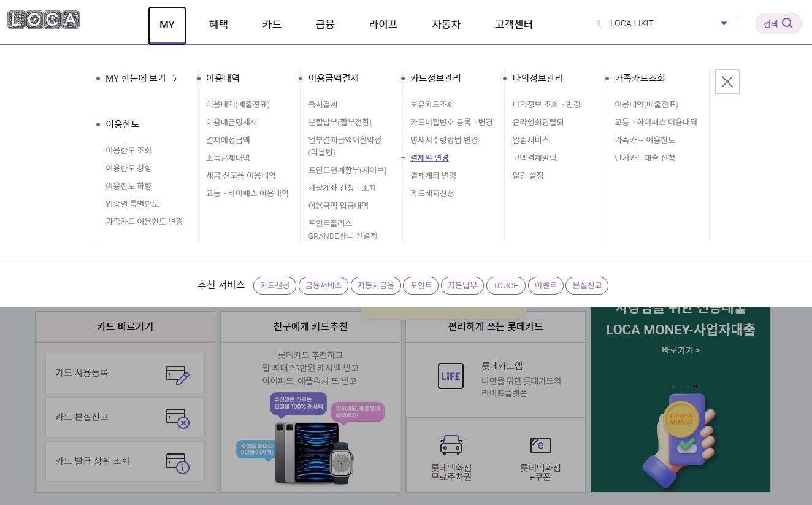Click the MY 한눈에 보기 chevron arrow
This screenshot has height=505, width=812.
[x=175, y=79]
